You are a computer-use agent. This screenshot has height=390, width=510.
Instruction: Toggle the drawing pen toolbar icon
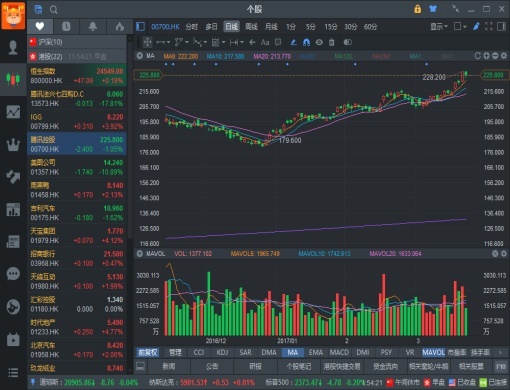476,27
